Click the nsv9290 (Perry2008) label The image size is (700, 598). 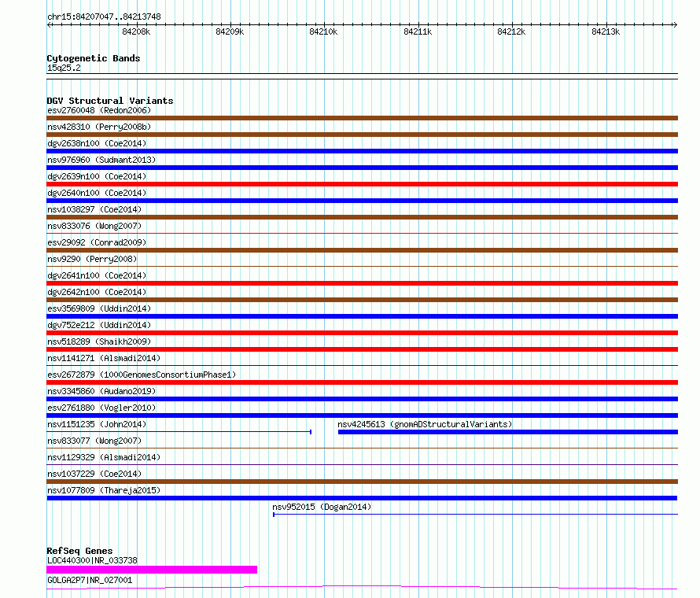pyautogui.click(x=92, y=259)
